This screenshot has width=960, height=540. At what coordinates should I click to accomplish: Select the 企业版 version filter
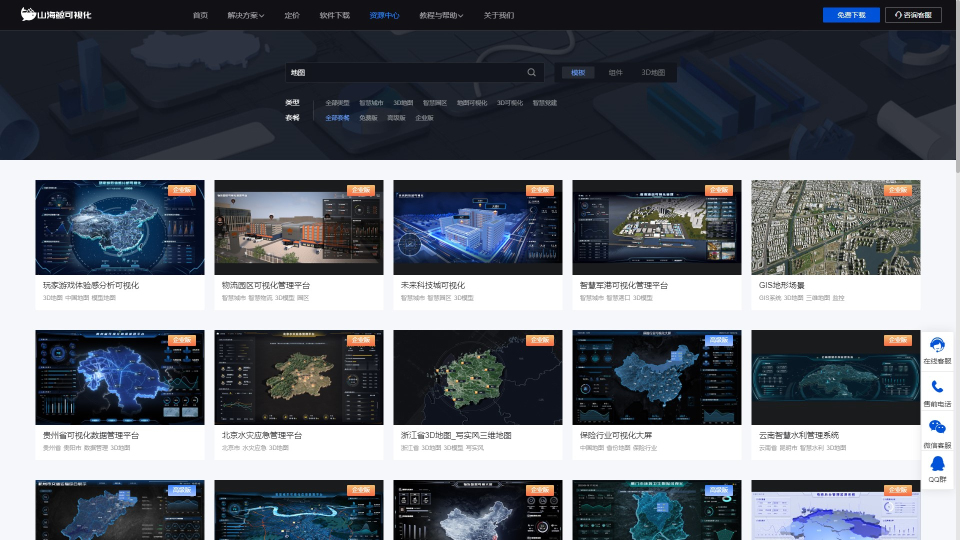[424, 118]
